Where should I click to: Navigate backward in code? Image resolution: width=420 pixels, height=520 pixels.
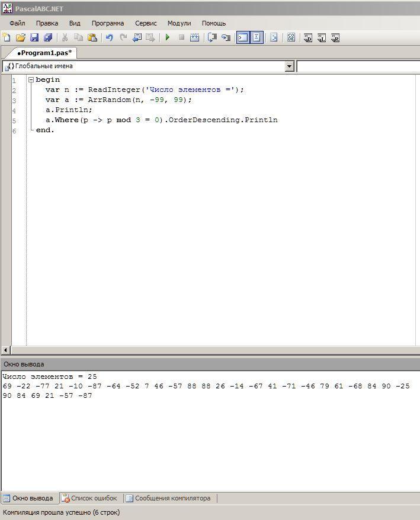click(137, 37)
